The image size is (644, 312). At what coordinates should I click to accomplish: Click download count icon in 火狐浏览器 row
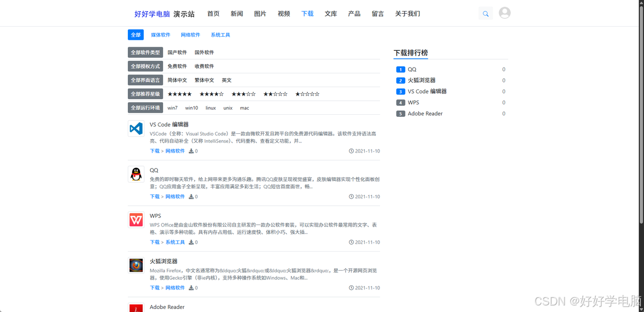tap(191, 288)
